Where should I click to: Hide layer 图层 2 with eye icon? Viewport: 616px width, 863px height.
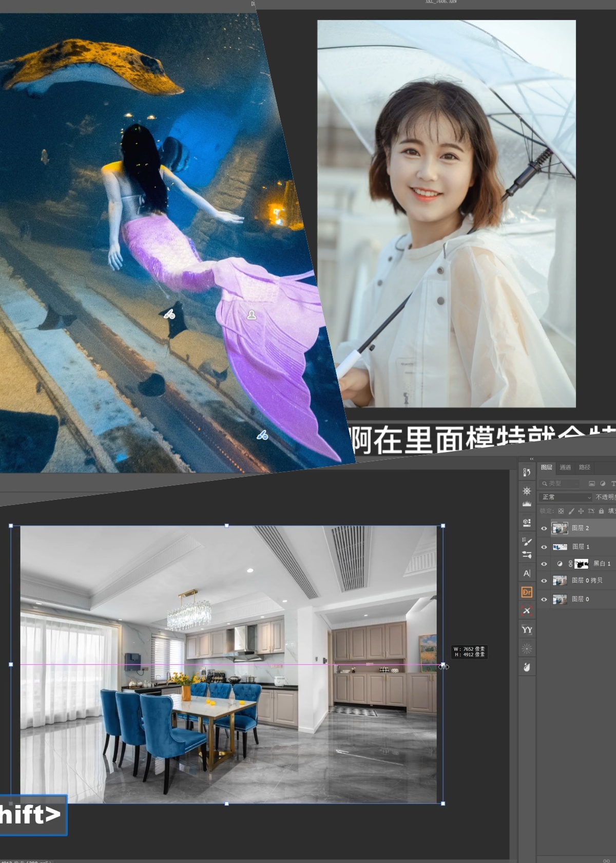tap(544, 528)
